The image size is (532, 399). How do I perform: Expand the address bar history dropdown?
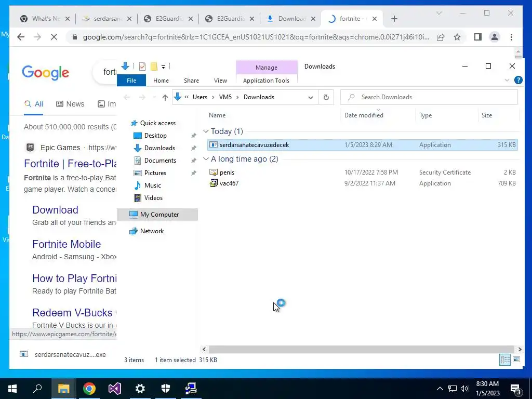311,97
